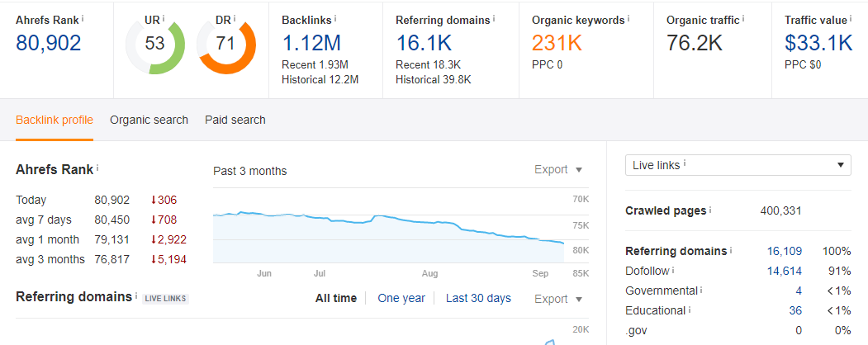Switch to the Paid search tab
Screen dimensions: 868x345
[235, 120]
